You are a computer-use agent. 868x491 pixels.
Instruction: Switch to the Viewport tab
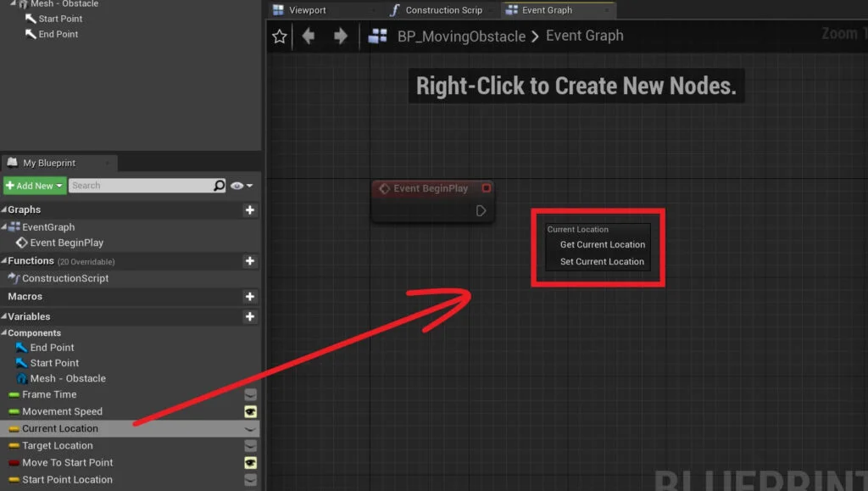[307, 10]
